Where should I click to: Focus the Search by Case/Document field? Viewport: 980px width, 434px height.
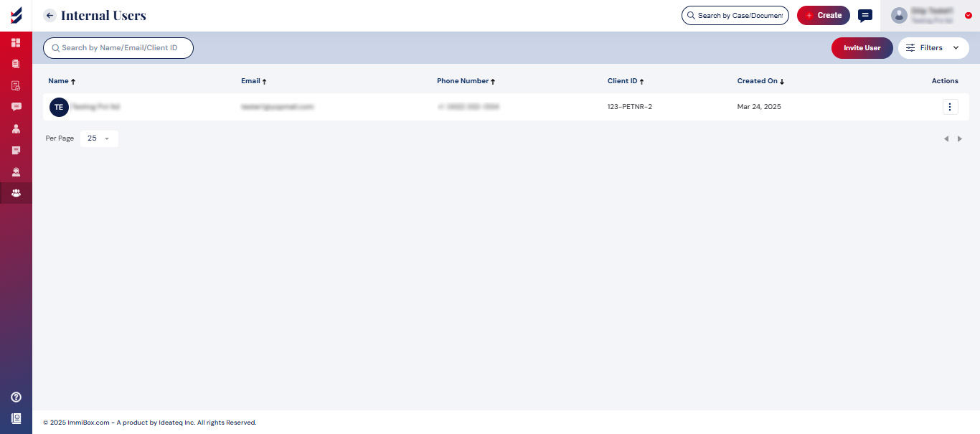pyautogui.click(x=735, y=15)
